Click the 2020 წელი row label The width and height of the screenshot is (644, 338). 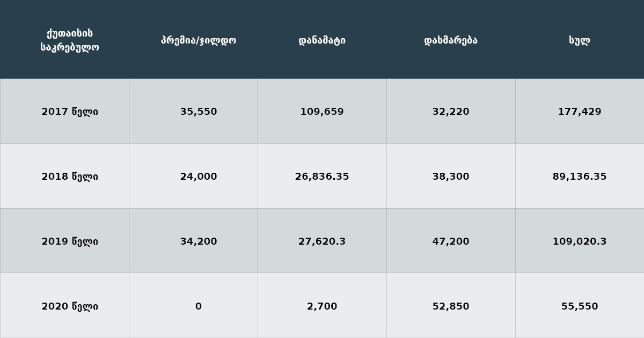[x=64, y=306]
